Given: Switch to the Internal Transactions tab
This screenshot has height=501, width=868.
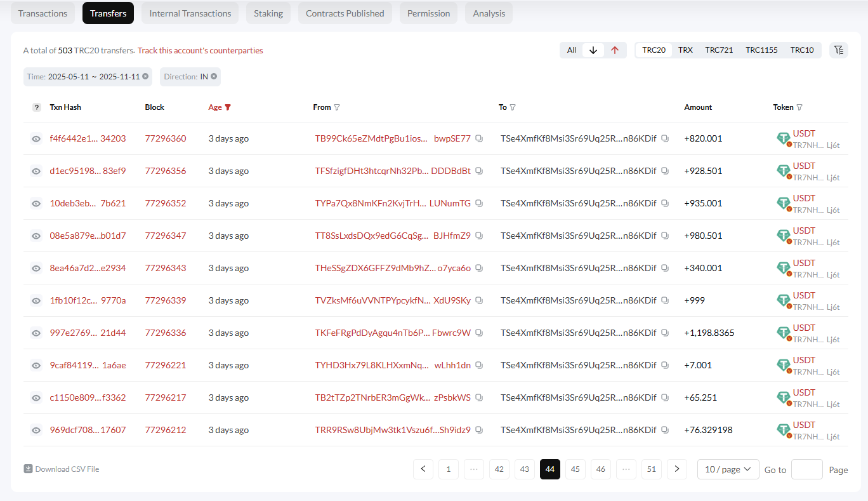Looking at the screenshot, I should point(190,13).
